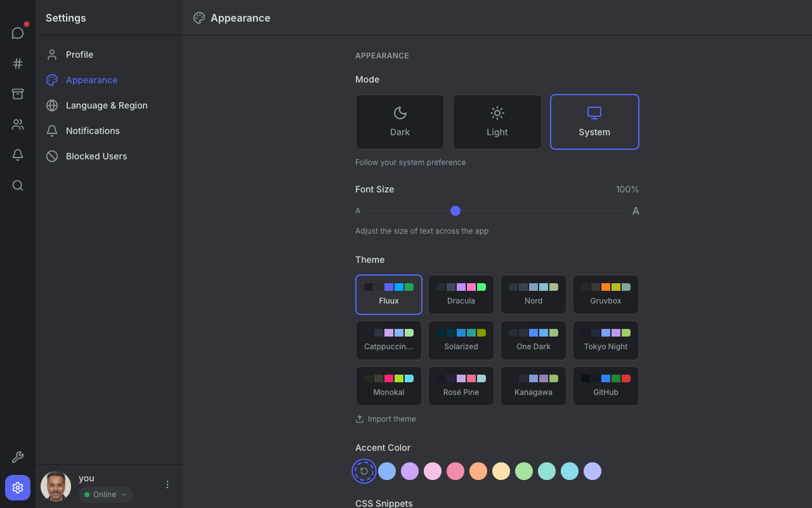Open the archive box icon

pyautogui.click(x=18, y=94)
